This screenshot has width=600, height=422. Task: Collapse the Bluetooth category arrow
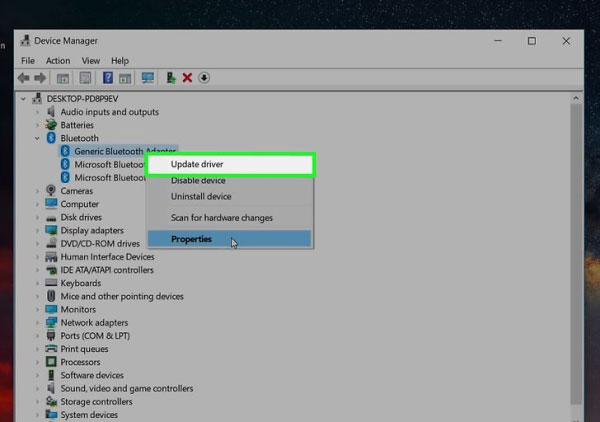point(37,138)
